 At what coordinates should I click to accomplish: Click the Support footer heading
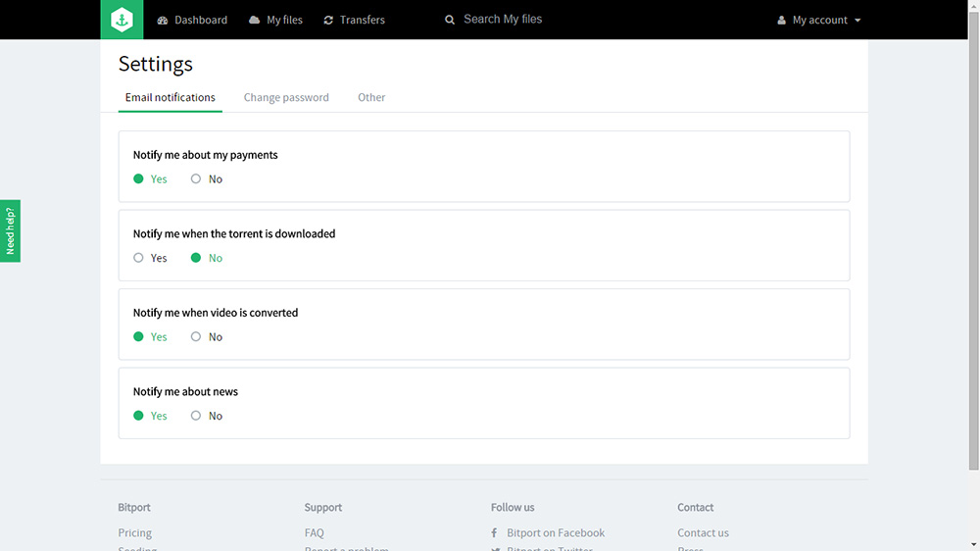[323, 507]
